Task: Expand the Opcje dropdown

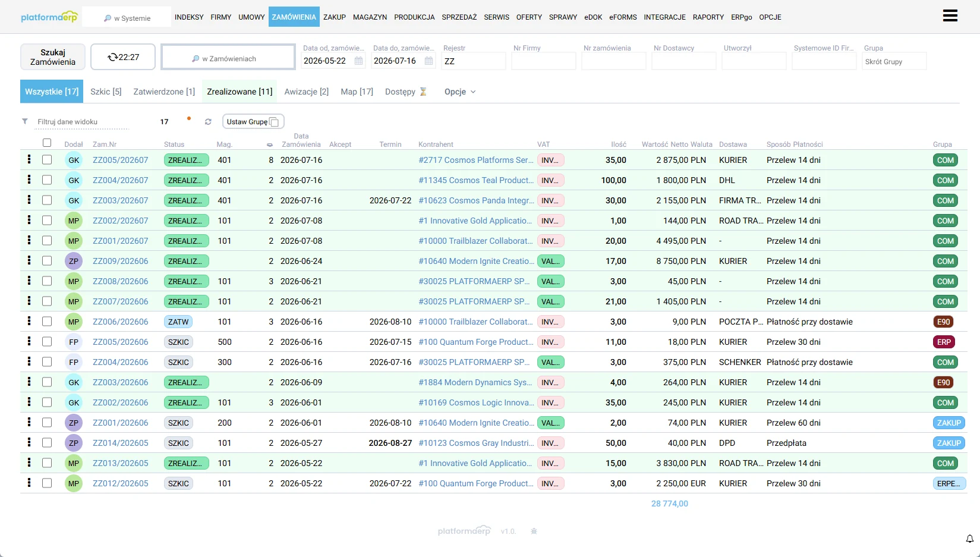Action: 460,92
